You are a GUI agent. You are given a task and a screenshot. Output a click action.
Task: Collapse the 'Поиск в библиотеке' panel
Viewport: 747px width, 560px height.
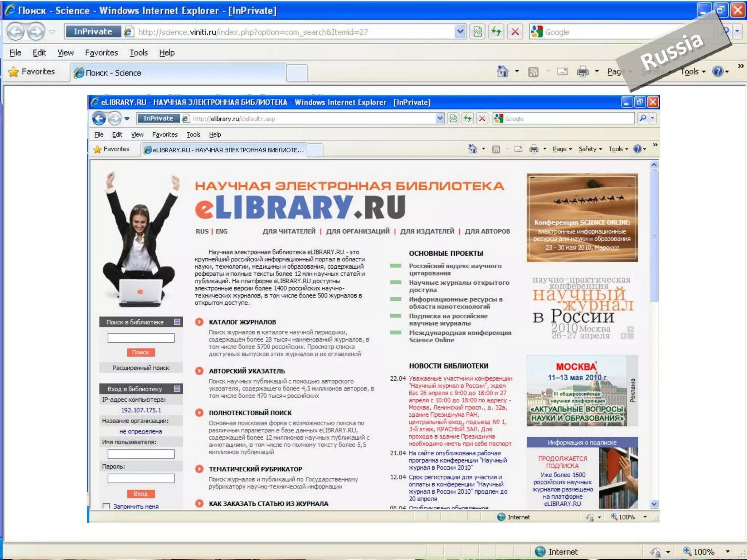point(177,322)
